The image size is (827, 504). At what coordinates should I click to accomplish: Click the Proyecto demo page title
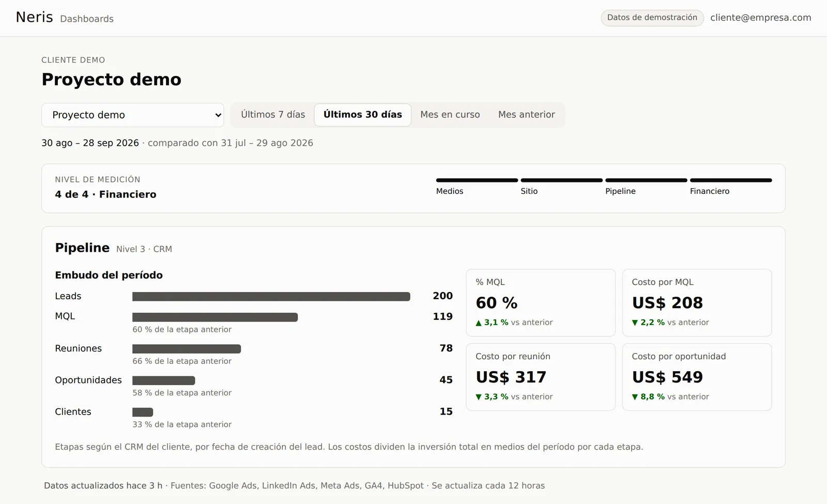click(111, 80)
